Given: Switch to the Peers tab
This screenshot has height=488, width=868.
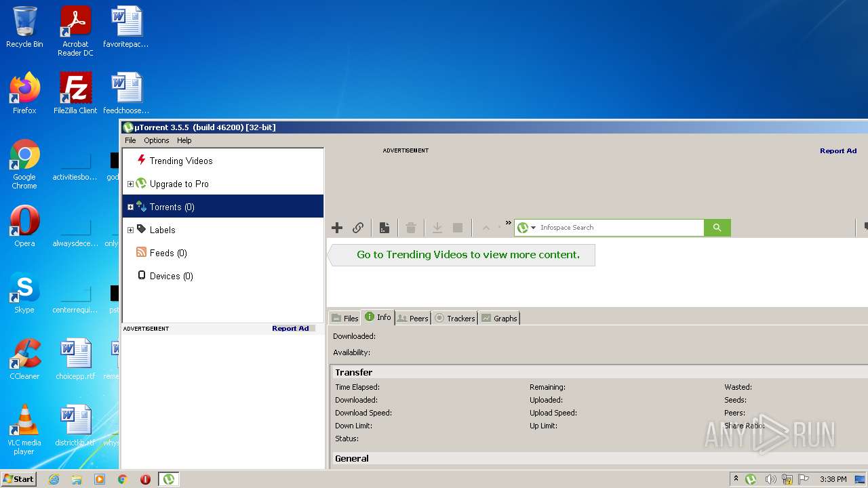Looking at the screenshot, I should point(412,318).
